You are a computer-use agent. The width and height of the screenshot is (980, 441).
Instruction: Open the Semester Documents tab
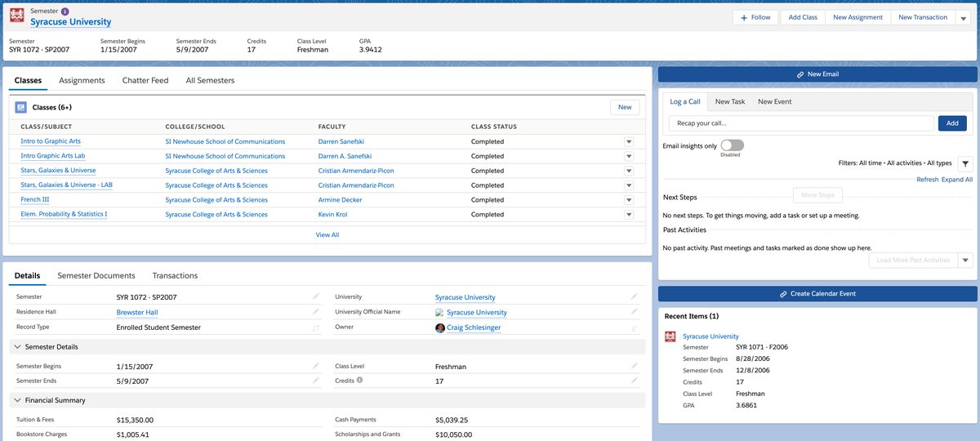pyautogui.click(x=96, y=276)
